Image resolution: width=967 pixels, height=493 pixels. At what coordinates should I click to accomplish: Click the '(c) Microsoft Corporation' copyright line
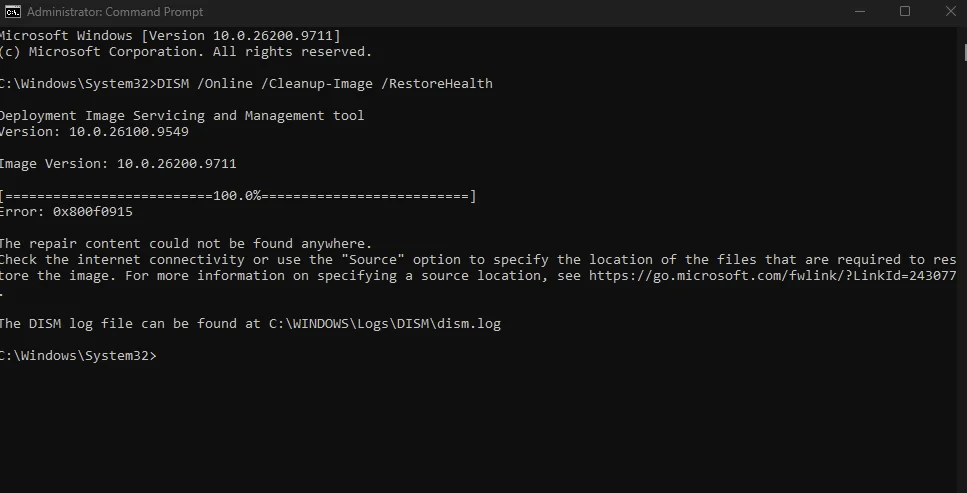click(x=186, y=51)
